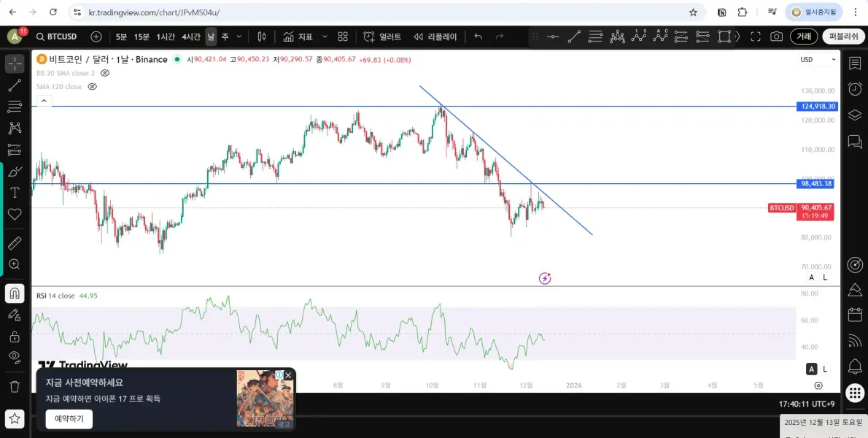Image resolution: width=868 pixels, height=438 pixels.
Task: Open the ruler measure tool
Action: [x=15, y=243]
